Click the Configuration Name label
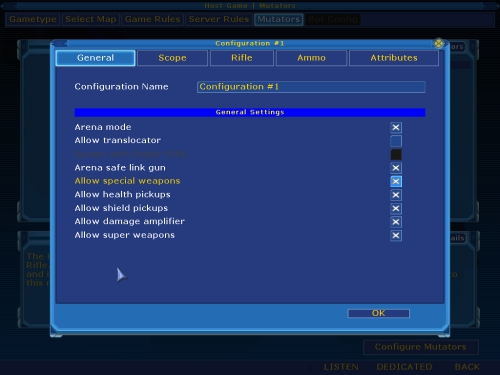The width and height of the screenshot is (500, 375). [x=121, y=87]
